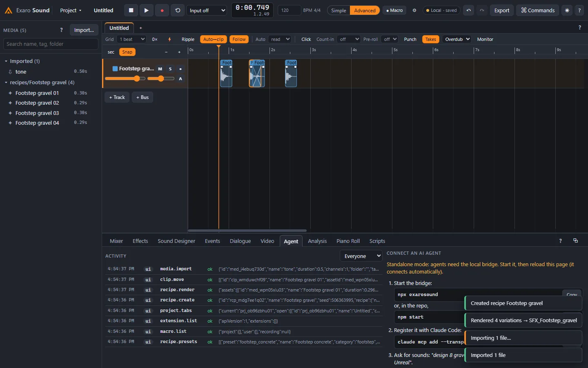Open the Overdub dropdown
Screen dimensions: 588x368
pos(457,39)
